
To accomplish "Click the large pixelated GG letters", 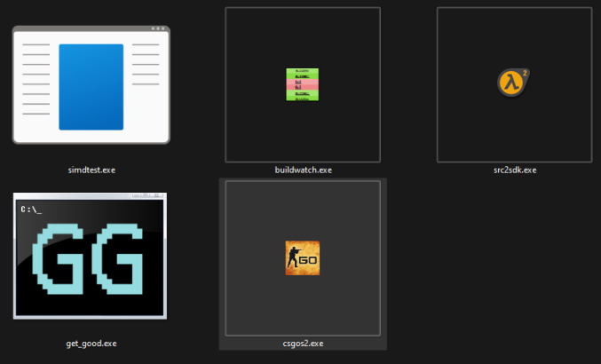I will coord(91,262).
